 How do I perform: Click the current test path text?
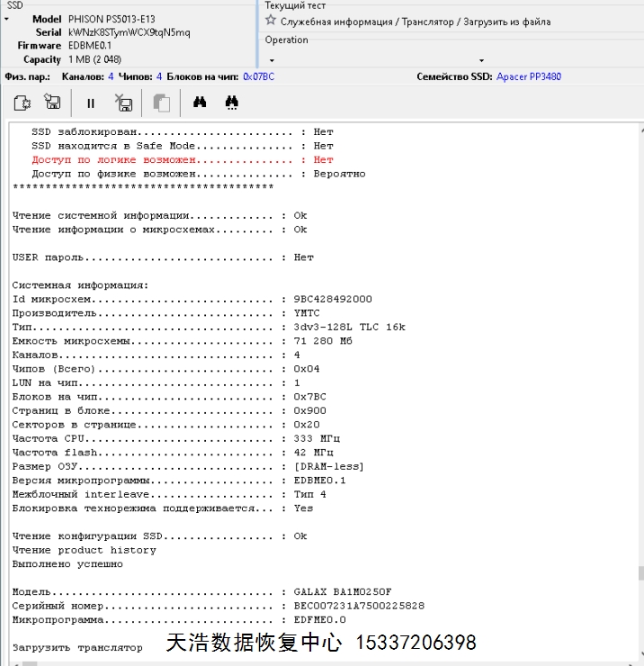(x=416, y=21)
